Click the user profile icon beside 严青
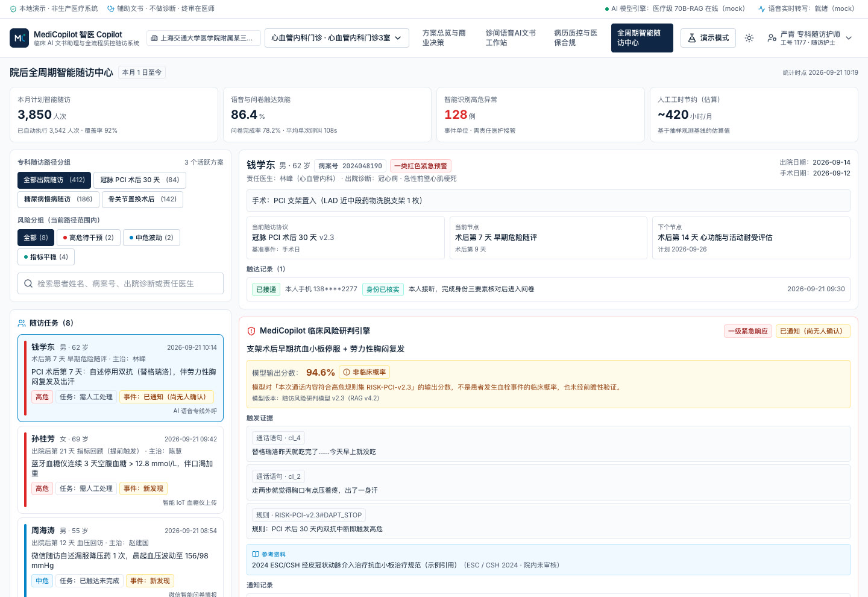This screenshot has width=868, height=597. point(772,38)
